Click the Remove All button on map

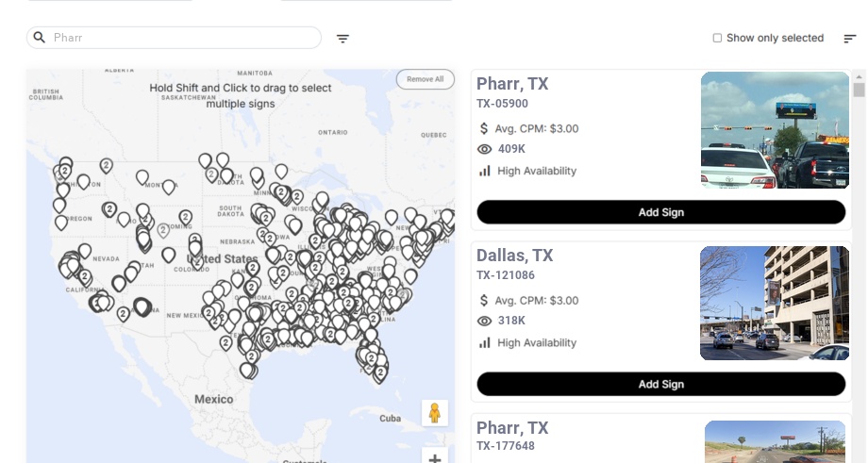tap(425, 79)
